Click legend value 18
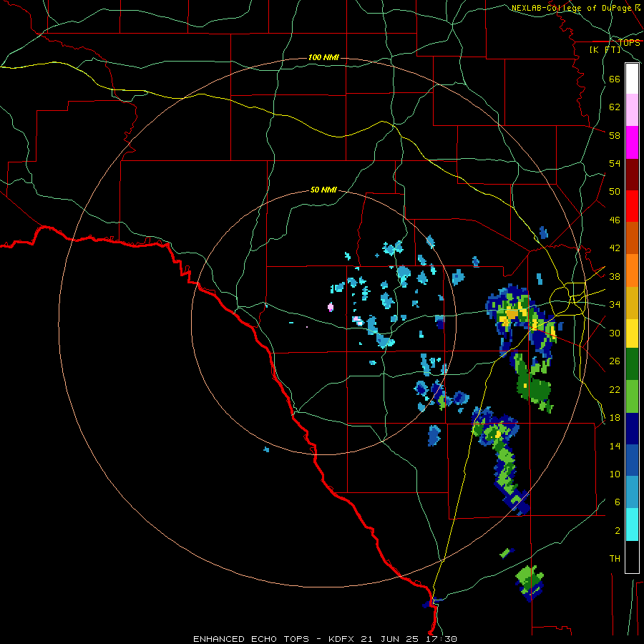This screenshot has height=644, width=644. coord(615,418)
